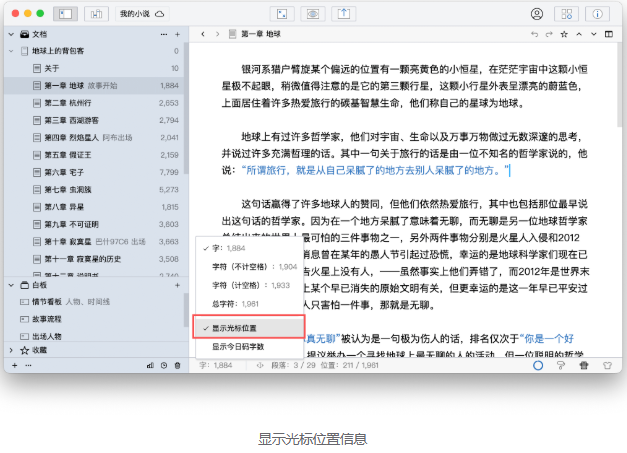Click the editor vertical scrollbar
627x453 pixels.
tap(619, 86)
